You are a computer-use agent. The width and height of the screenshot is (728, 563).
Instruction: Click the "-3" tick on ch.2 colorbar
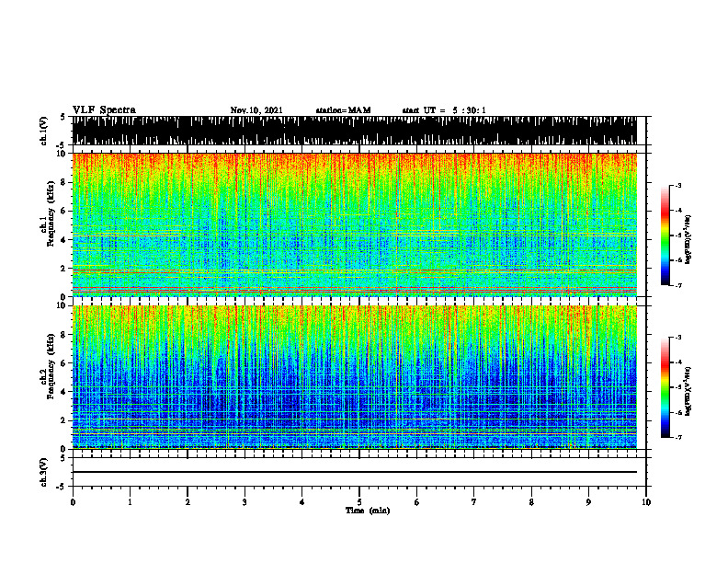678,338
